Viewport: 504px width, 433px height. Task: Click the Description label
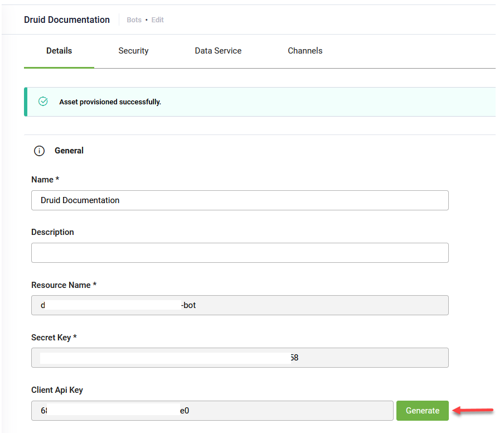52,232
